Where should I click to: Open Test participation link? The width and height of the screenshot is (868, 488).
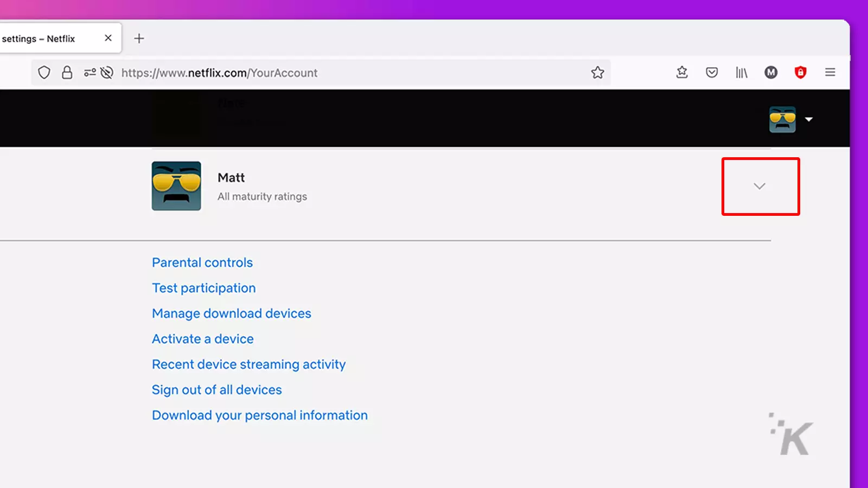pyautogui.click(x=203, y=288)
